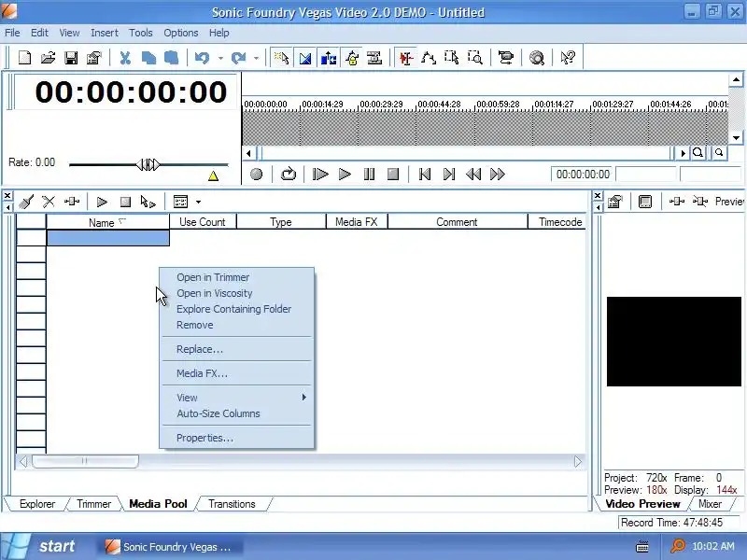
Task: Toggle Enable Snapping button
Action: coord(282,58)
